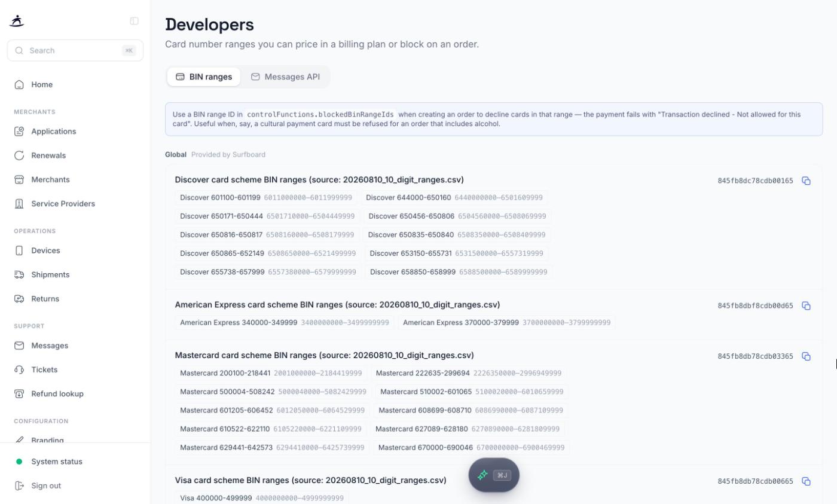
Task: Click the Surfboard logo icon
Action: point(17,21)
